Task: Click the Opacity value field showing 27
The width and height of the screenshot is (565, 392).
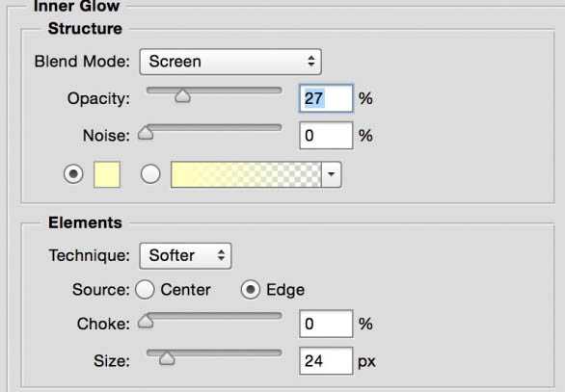Action: [326, 98]
